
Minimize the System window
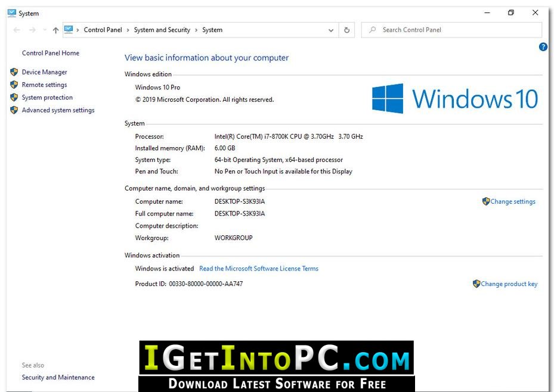point(487,13)
